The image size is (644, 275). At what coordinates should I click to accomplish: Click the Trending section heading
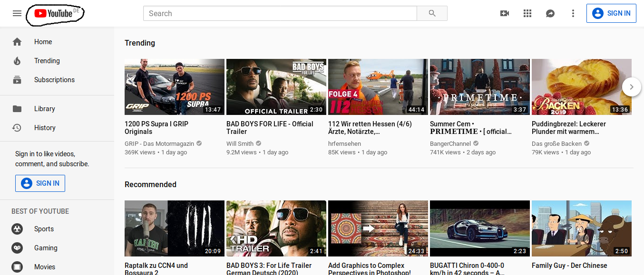[x=140, y=43]
